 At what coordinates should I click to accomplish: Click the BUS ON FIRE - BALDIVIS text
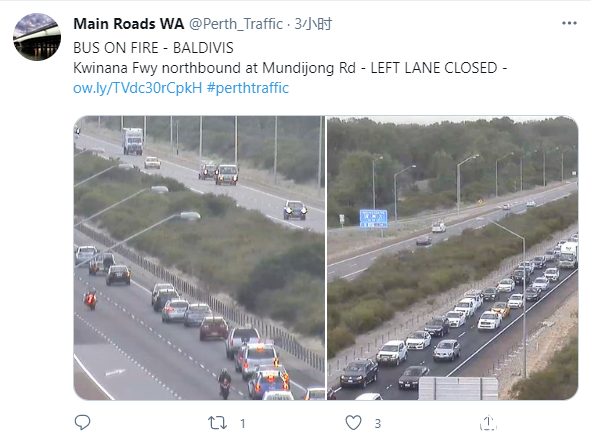tap(153, 48)
